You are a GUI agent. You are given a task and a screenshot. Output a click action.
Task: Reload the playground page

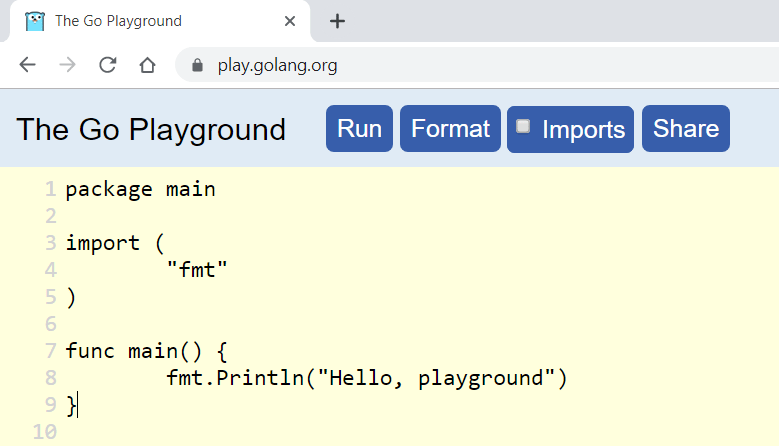(x=107, y=66)
